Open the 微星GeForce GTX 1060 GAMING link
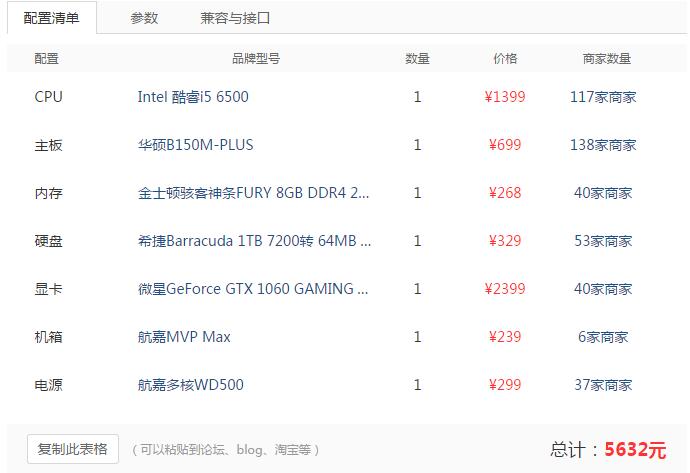 (x=253, y=289)
